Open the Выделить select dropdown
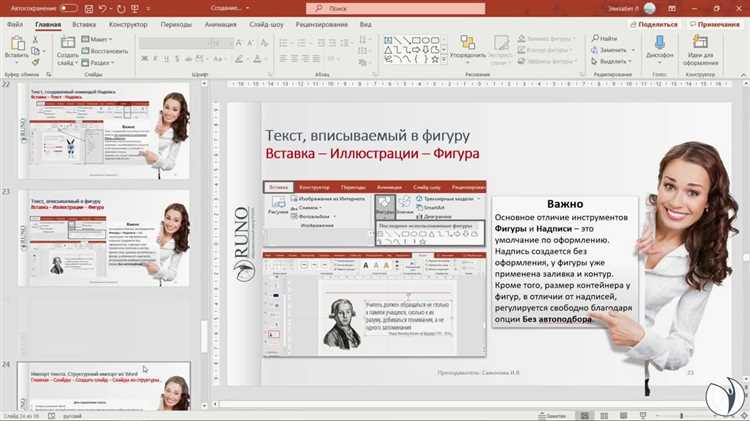This screenshot has height=421, width=750. pyautogui.click(x=611, y=61)
